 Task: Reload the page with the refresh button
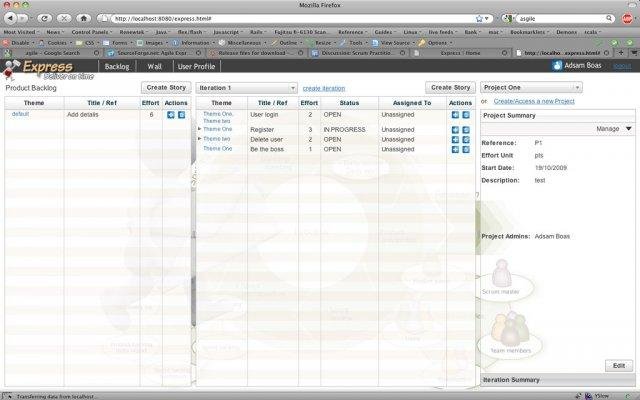(x=44, y=18)
